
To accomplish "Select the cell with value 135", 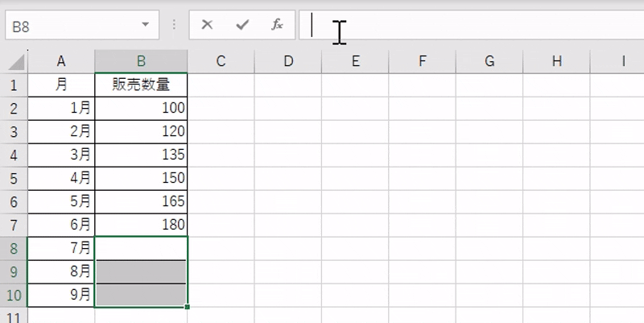I will [141, 155].
